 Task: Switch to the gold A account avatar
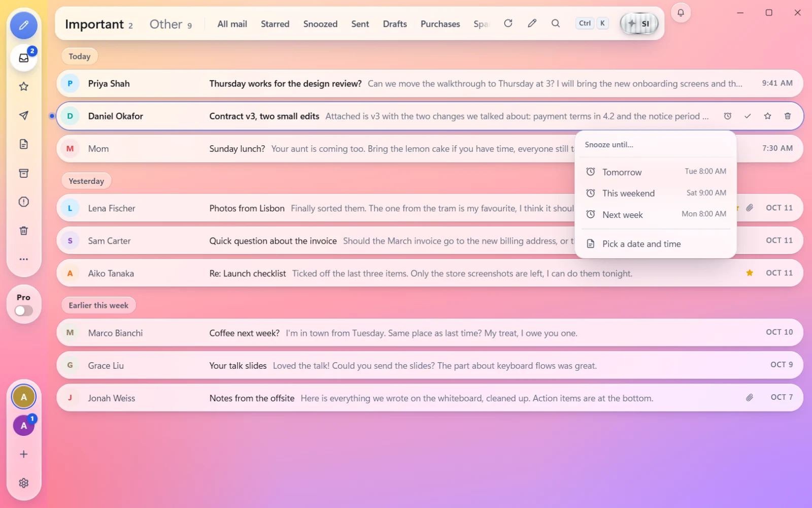[x=24, y=397]
